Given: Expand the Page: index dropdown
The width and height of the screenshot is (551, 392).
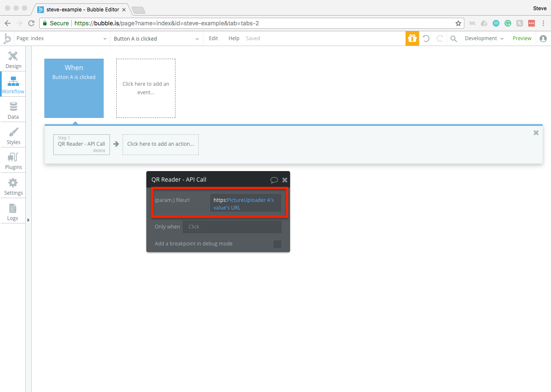Looking at the screenshot, I should (x=62, y=38).
